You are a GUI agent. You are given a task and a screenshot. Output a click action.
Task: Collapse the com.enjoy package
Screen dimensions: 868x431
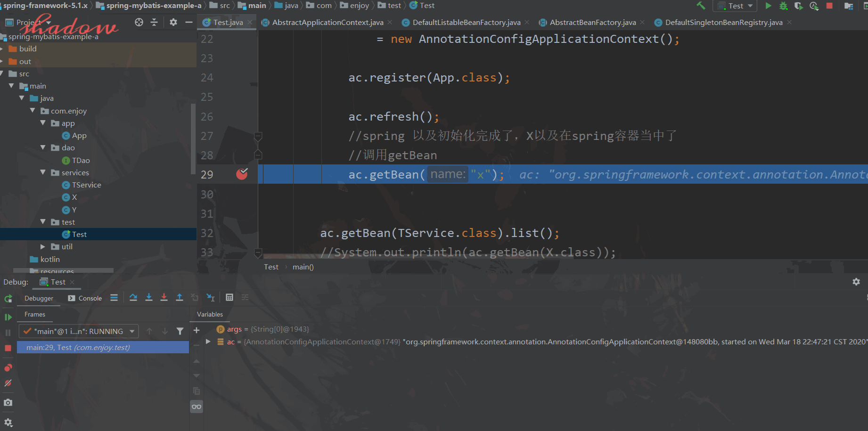[33, 111]
